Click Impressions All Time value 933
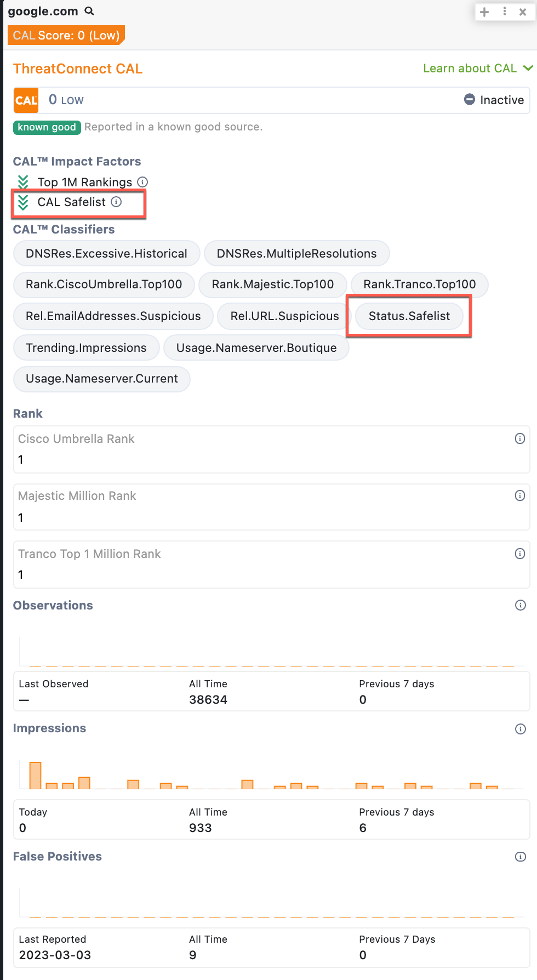537x980 pixels. tap(201, 828)
